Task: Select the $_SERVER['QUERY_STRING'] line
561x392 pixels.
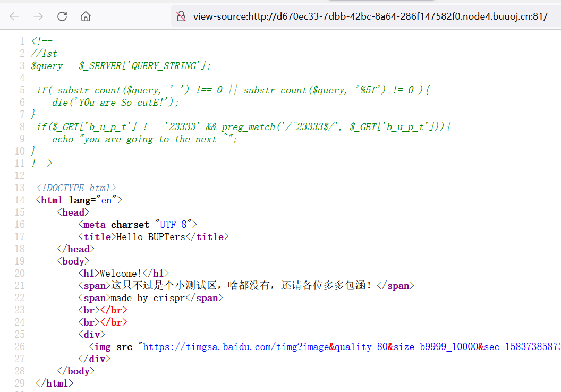Action: (121, 66)
